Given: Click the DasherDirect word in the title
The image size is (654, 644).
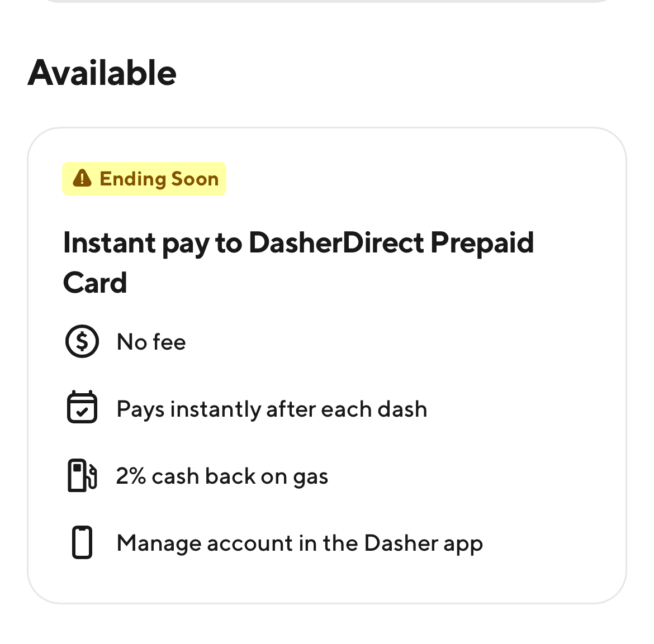Looking at the screenshot, I should tap(337, 243).
